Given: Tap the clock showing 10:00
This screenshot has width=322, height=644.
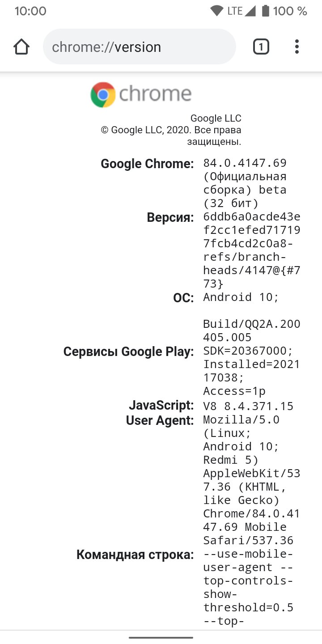Looking at the screenshot, I should 30,11.
